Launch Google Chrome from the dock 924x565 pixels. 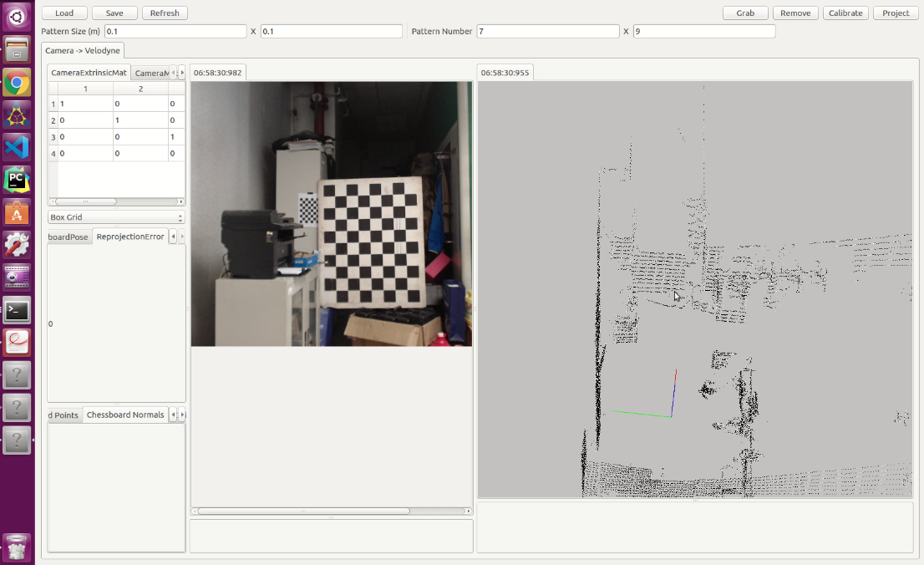coord(17,83)
